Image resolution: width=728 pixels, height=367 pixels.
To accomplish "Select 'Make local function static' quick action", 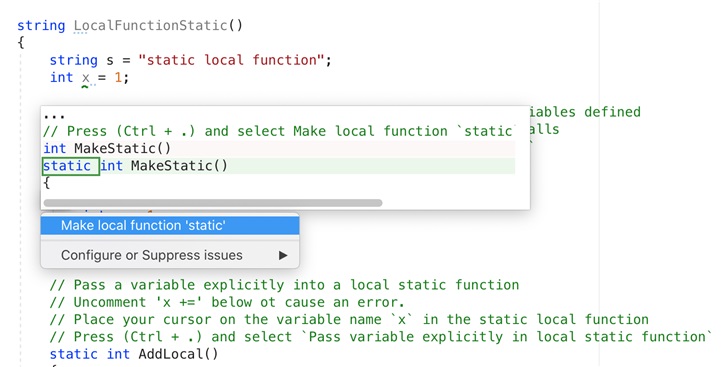I will [x=170, y=226].
